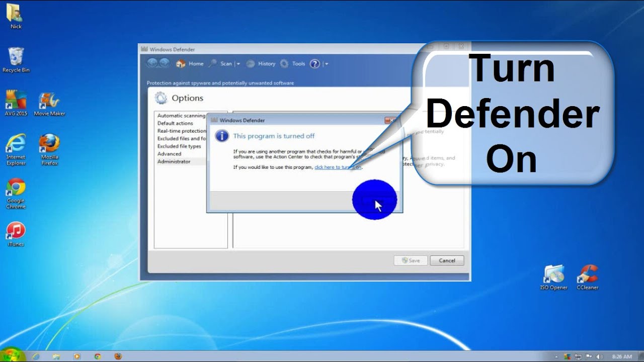Close the 'This program is turned off' dialog

coord(391,120)
